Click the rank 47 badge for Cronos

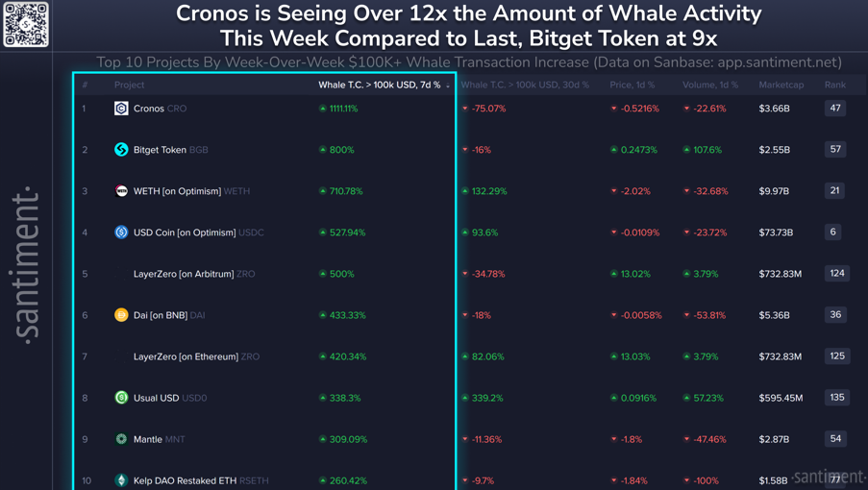click(835, 109)
